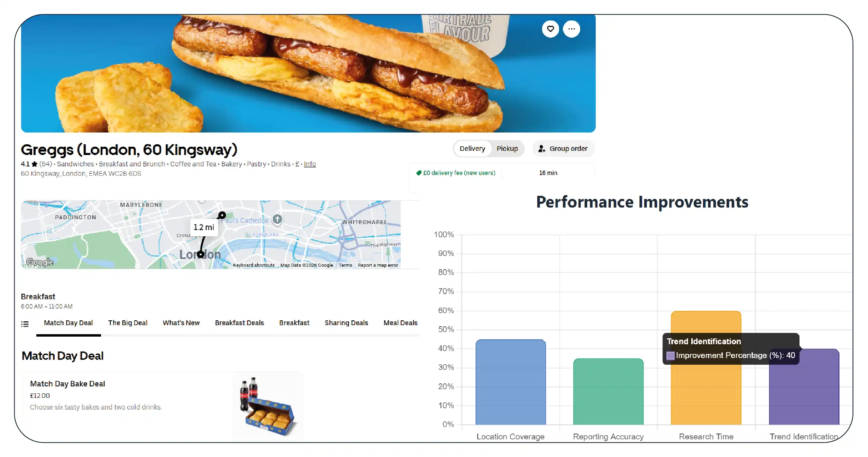Click the 1.2 mi distance label on map
868x457 pixels.
[204, 227]
